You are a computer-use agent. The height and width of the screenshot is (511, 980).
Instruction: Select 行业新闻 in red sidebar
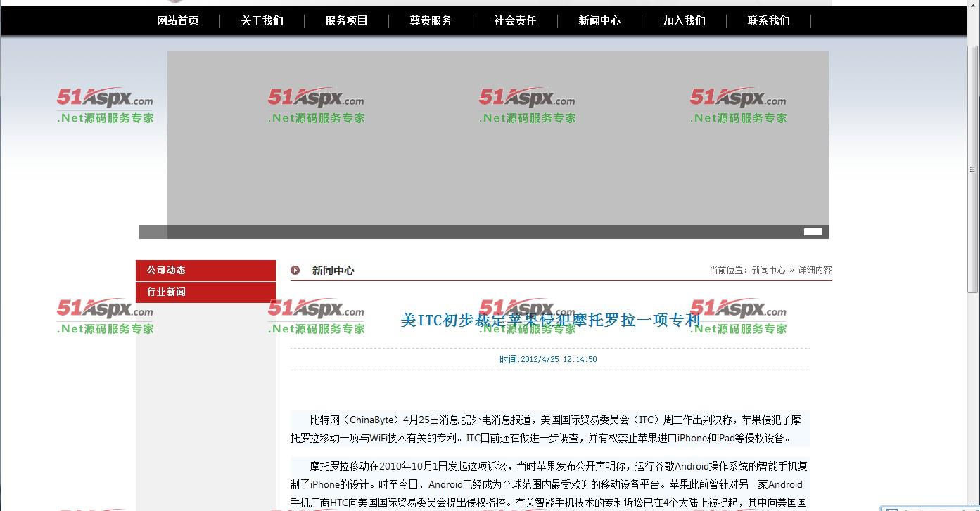click(205, 292)
